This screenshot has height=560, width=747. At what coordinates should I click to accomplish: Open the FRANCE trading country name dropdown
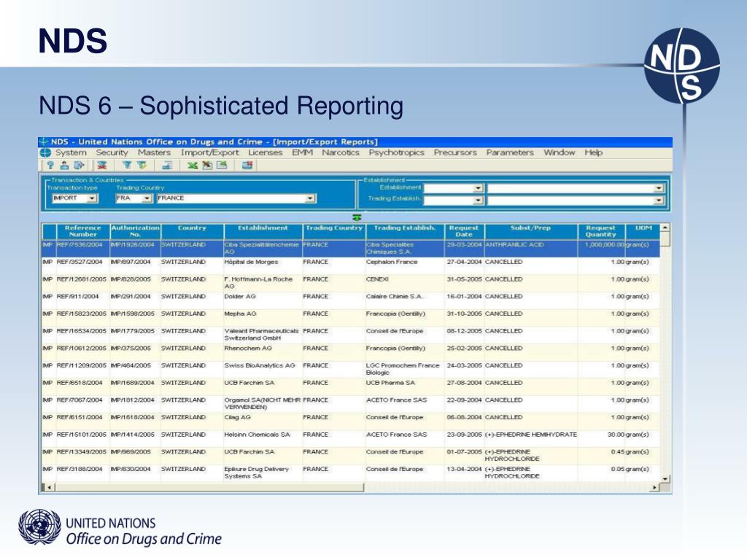pyautogui.click(x=310, y=198)
